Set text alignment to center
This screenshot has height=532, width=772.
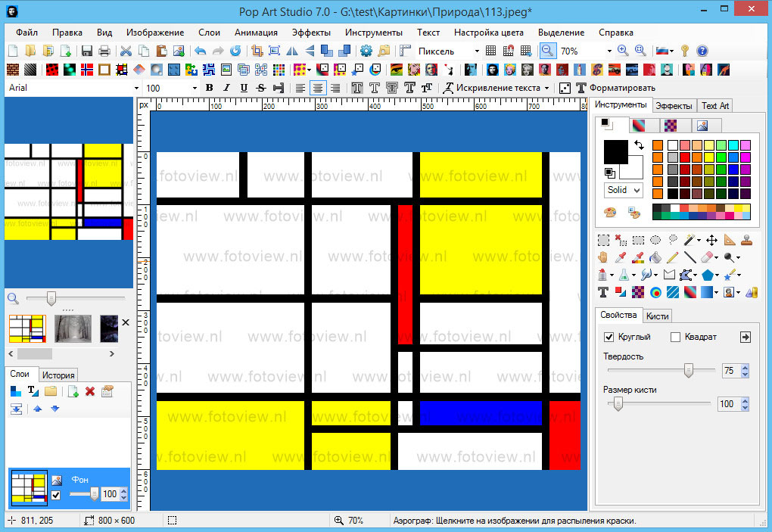tap(318, 88)
